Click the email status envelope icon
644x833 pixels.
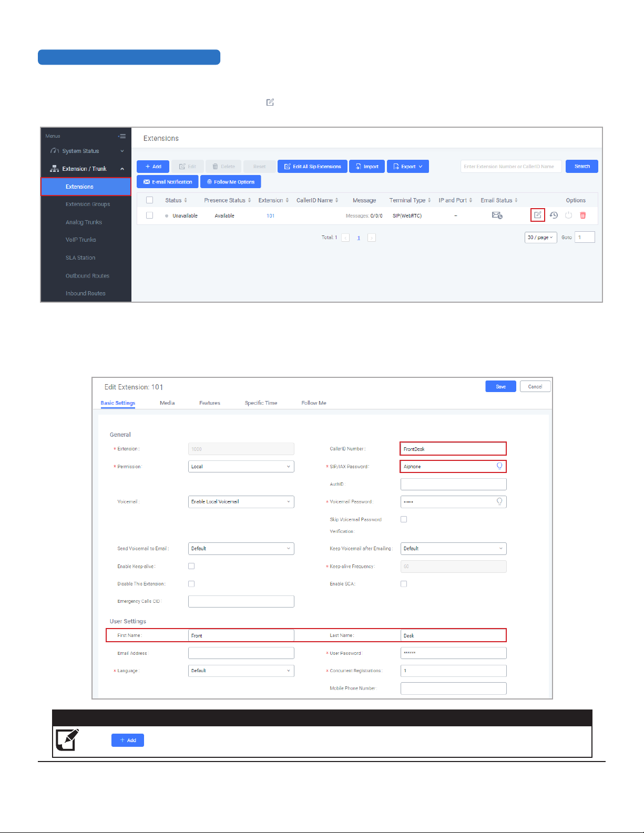point(497,215)
